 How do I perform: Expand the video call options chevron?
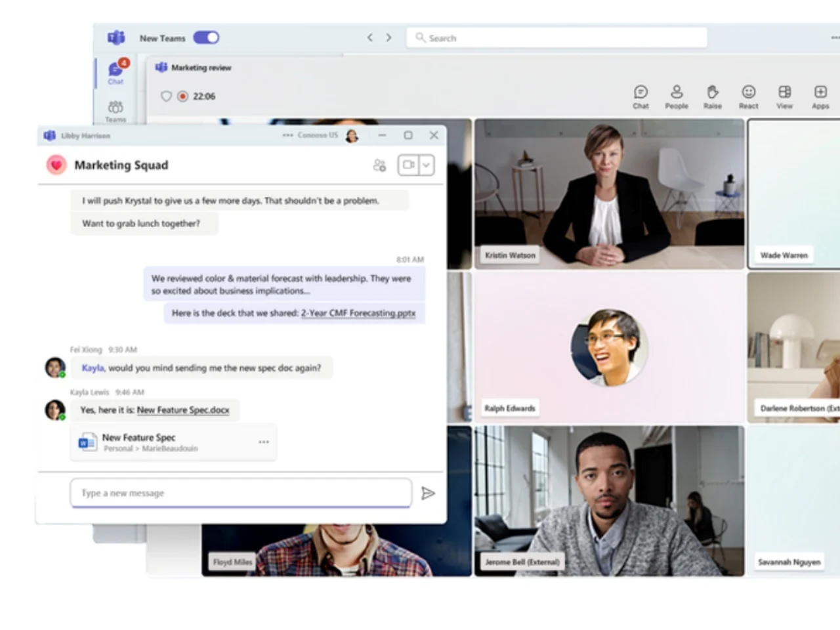(x=427, y=165)
